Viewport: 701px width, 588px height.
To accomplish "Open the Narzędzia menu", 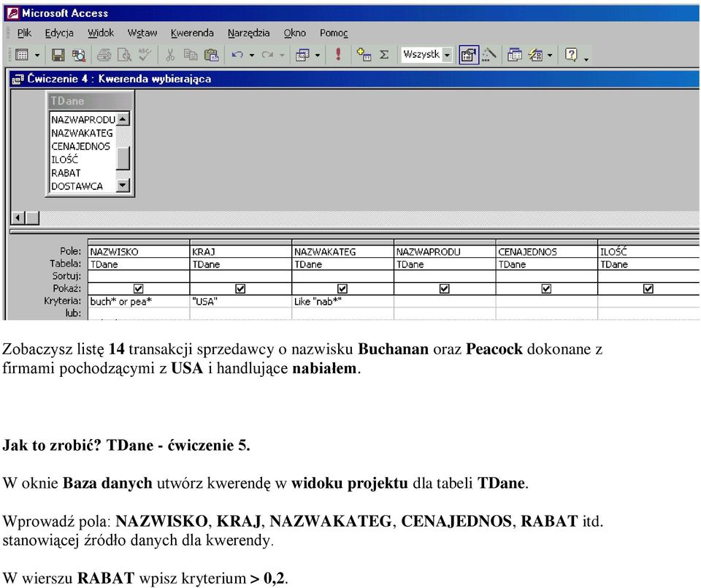I will 248,33.
